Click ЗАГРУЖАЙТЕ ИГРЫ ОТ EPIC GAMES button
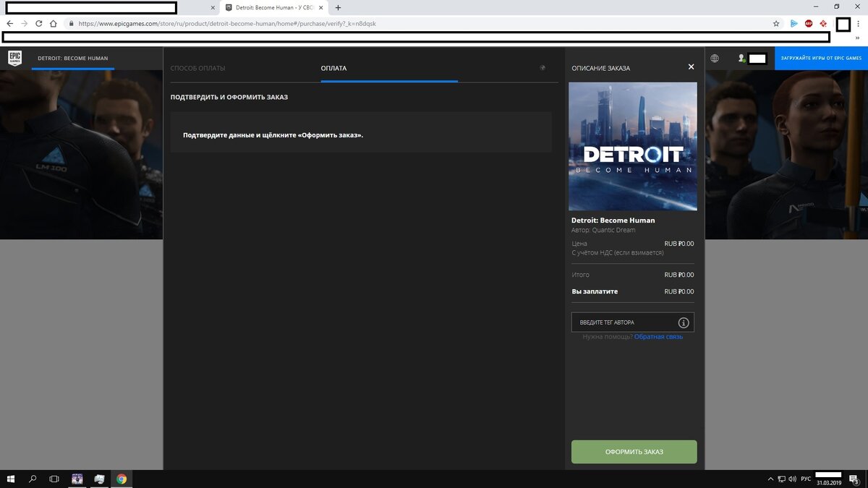 click(821, 59)
